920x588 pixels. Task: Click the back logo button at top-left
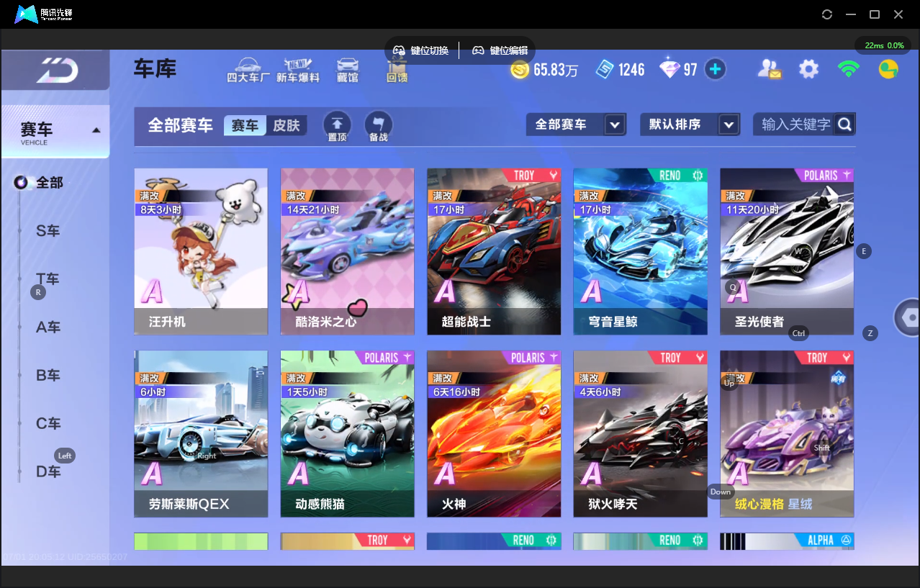[57, 70]
